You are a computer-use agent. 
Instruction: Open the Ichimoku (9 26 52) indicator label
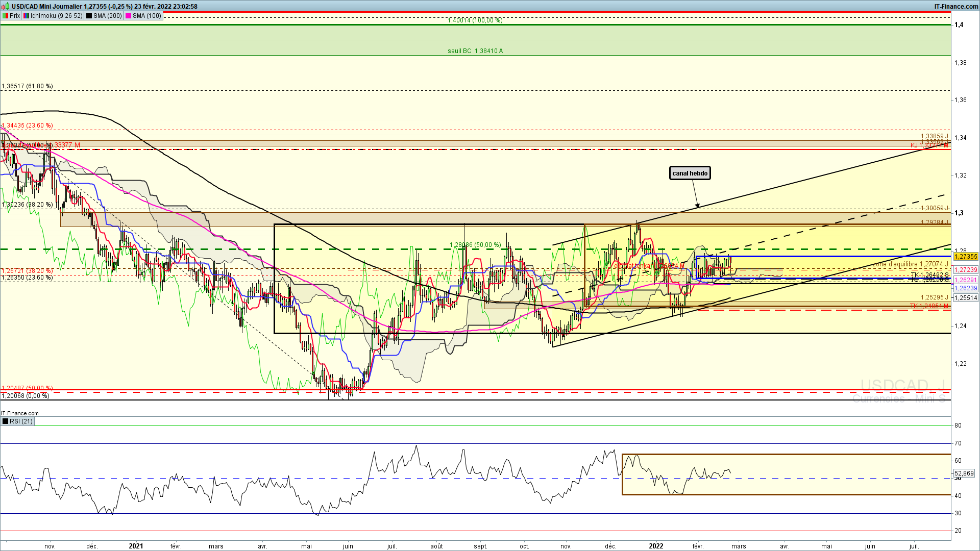point(56,16)
